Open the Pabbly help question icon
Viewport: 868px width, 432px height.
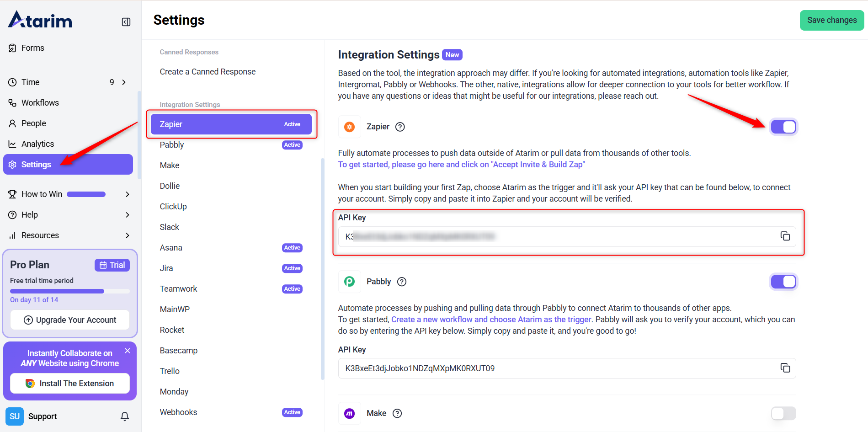402,282
